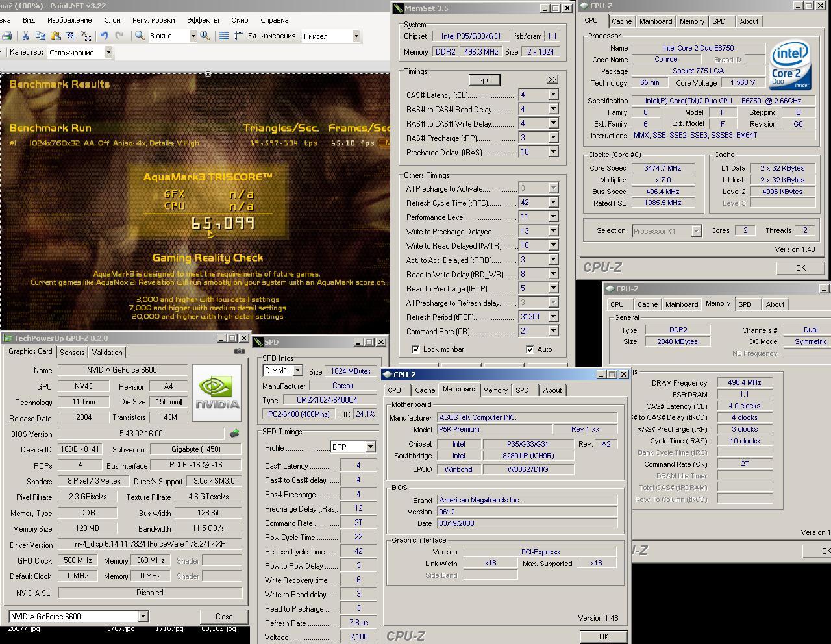The image size is (831, 644).
Task: Click the Paste clipboard icon in Paint.NET
Action: (55, 36)
